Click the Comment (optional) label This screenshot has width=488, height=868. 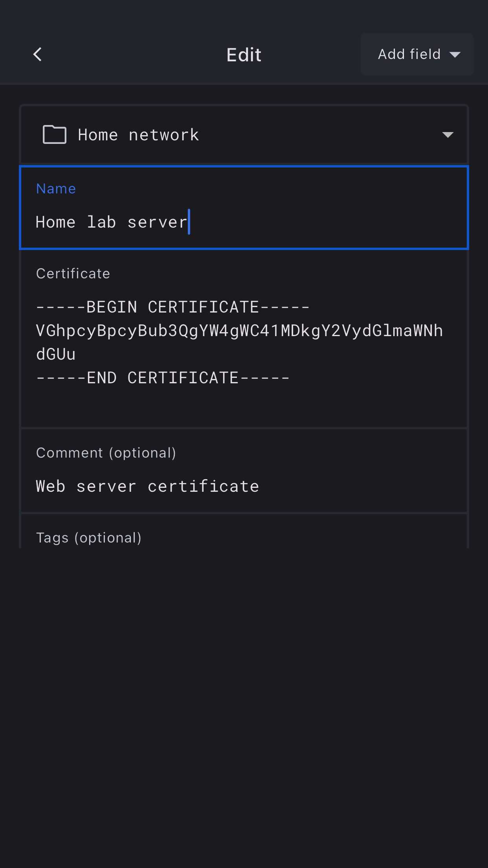(x=106, y=453)
